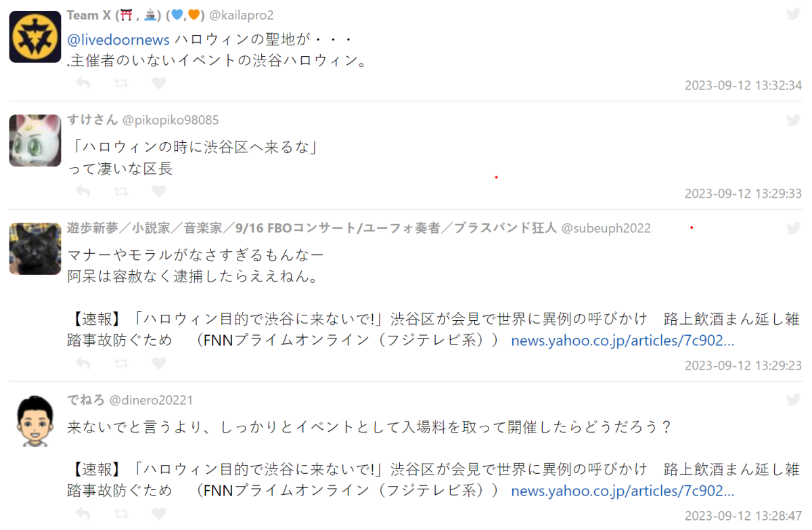The height and width of the screenshot is (530, 812).
Task: Retweet the Team X kailapro2 tweet
Action: 121,83
